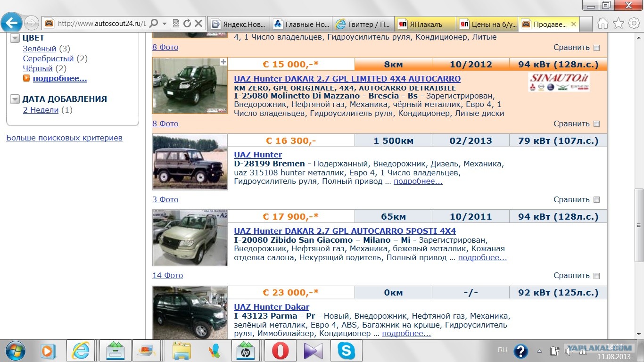The image size is (644, 362).
Task: Open the beige UAZ Patriot thumbnail
Action: (190, 238)
